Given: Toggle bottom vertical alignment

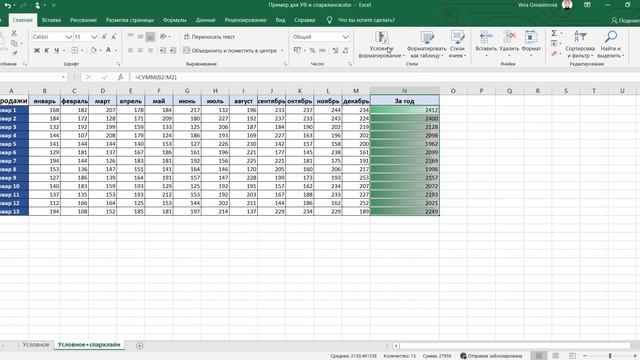Looking at the screenshot, I should (x=150, y=37).
